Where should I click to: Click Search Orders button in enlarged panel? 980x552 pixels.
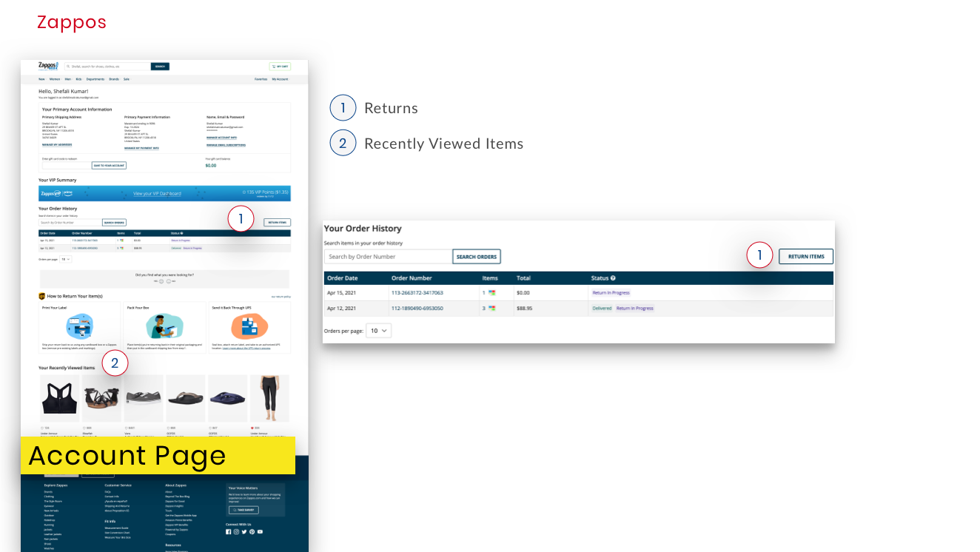(x=477, y=257)
